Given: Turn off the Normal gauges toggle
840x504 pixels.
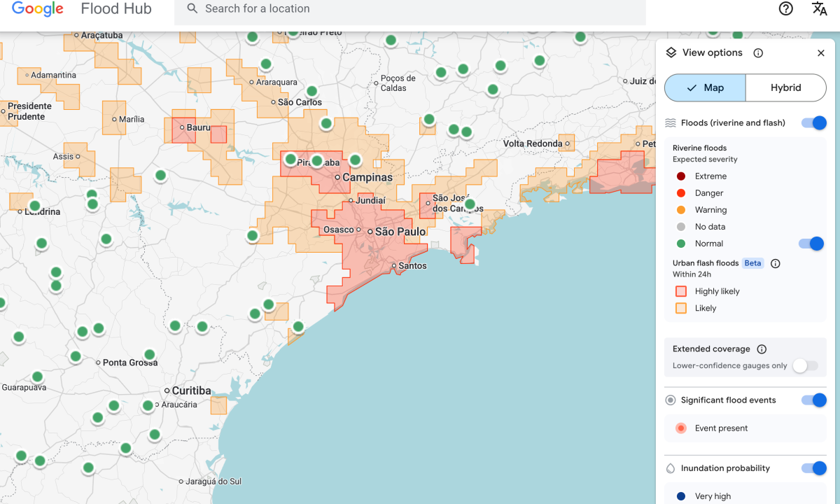Looking at the screenshot, I should click(810, 243).
